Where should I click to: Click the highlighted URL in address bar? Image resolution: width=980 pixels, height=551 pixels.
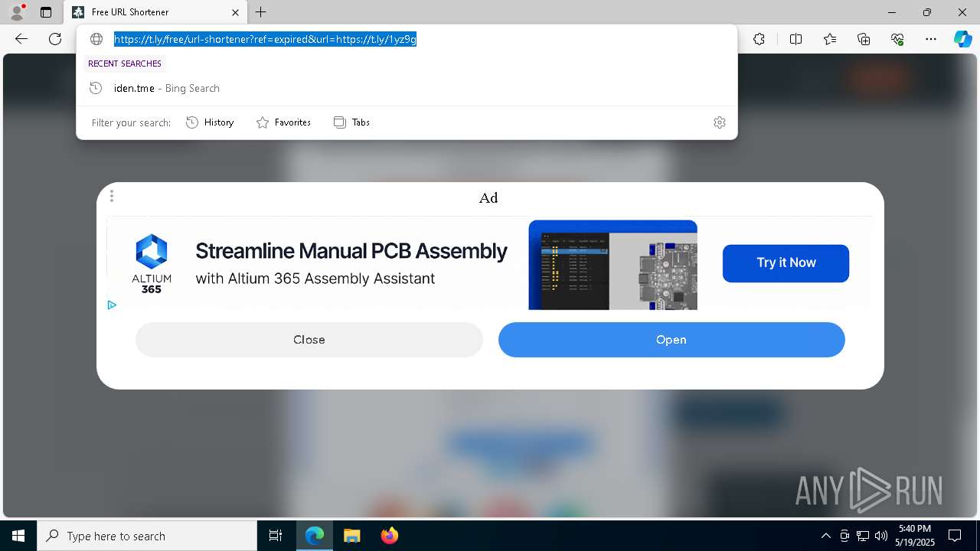(x=265, y=39)
